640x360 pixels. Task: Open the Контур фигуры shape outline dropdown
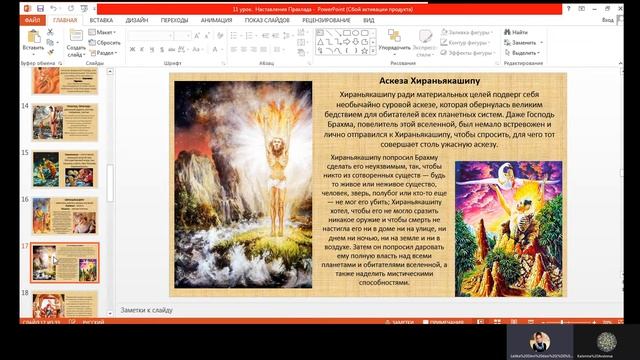coord(465,42)
